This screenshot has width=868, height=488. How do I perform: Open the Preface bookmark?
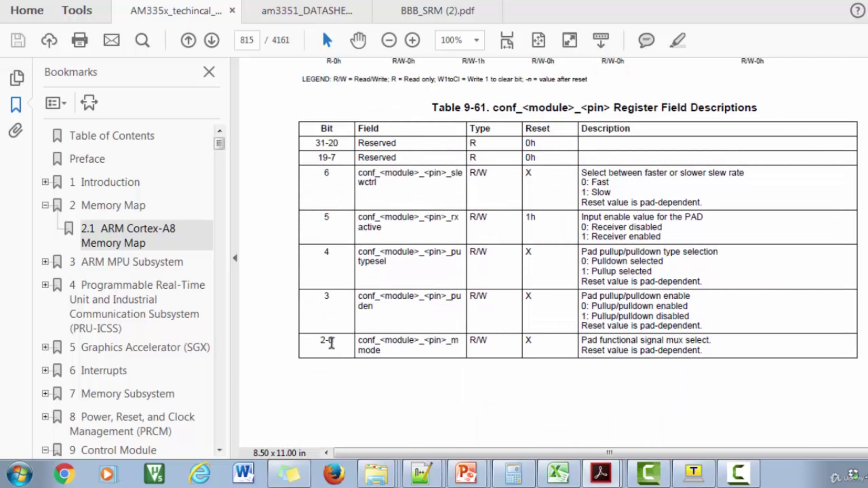click(87, 159)
